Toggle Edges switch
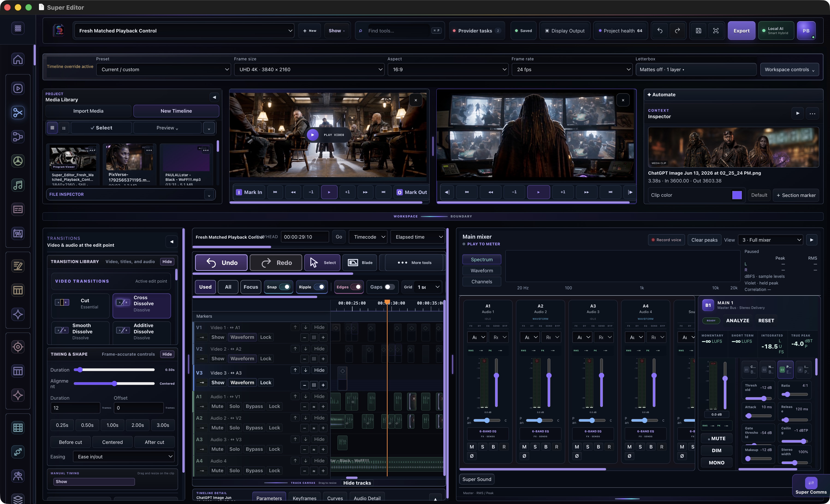Image resolution: width=830 pixels, height=504 pixels. pyautogui.click(x=356, y=287)
